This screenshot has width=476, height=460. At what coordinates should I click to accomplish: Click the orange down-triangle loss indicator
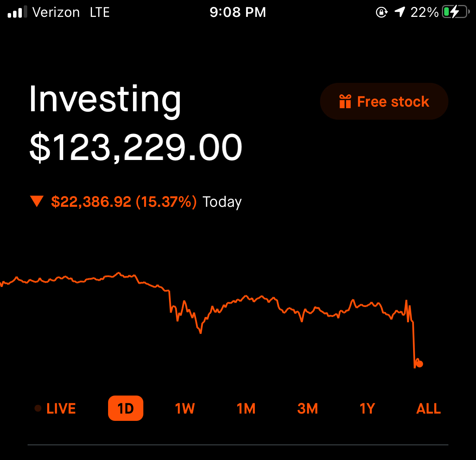37,201
